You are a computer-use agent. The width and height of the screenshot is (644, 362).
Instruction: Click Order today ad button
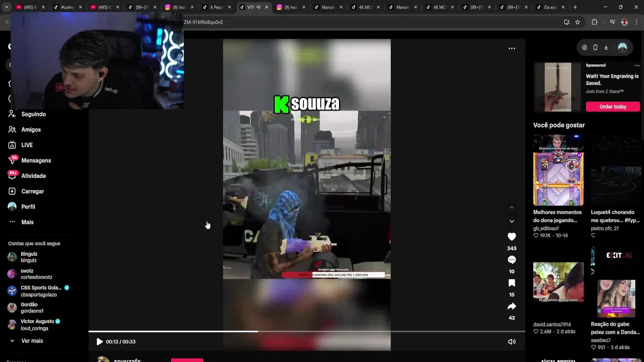[x=612, y=107]
